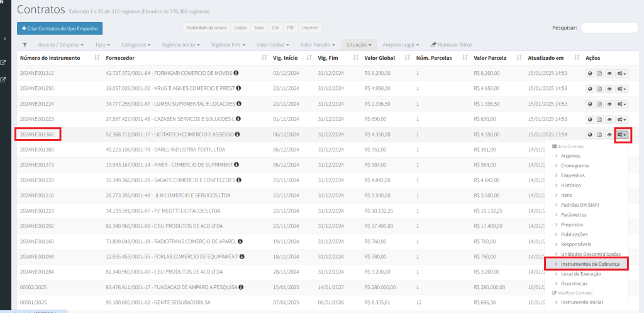Image resolution: width=644 pixels, height=313 pixels.
Task: Click the globe icon for contract 2024NE001312
Action: [x=589, y=73]
